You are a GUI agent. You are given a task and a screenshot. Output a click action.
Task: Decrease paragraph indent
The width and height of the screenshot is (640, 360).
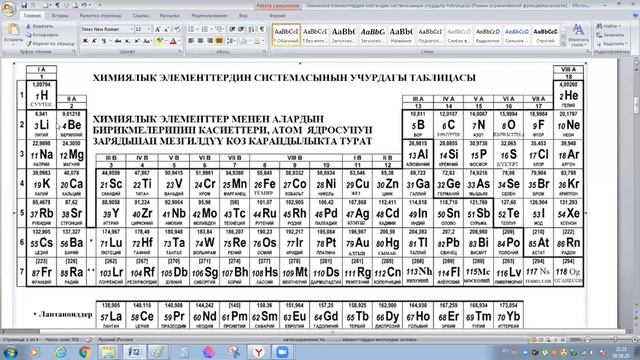(x=233, y=29)
